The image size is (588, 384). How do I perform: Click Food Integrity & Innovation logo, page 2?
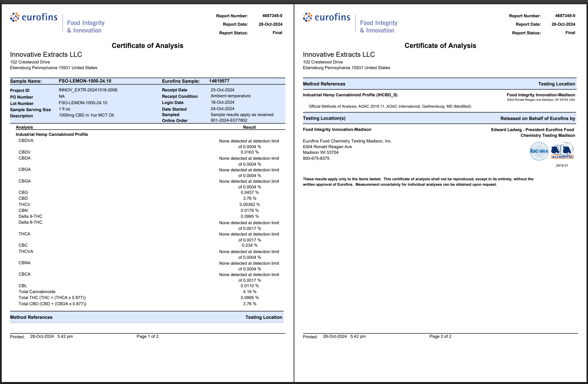click(x=379, y=26)
